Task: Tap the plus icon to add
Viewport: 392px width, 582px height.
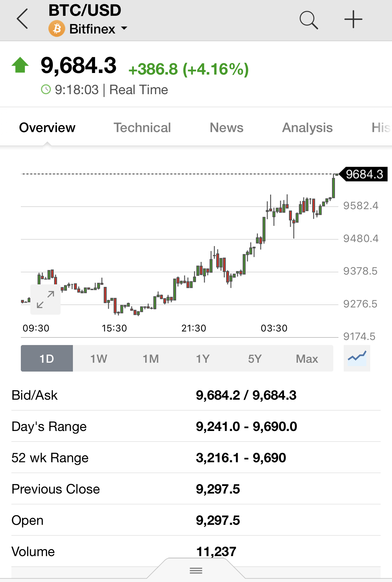Action: click(x=353, y=20)
